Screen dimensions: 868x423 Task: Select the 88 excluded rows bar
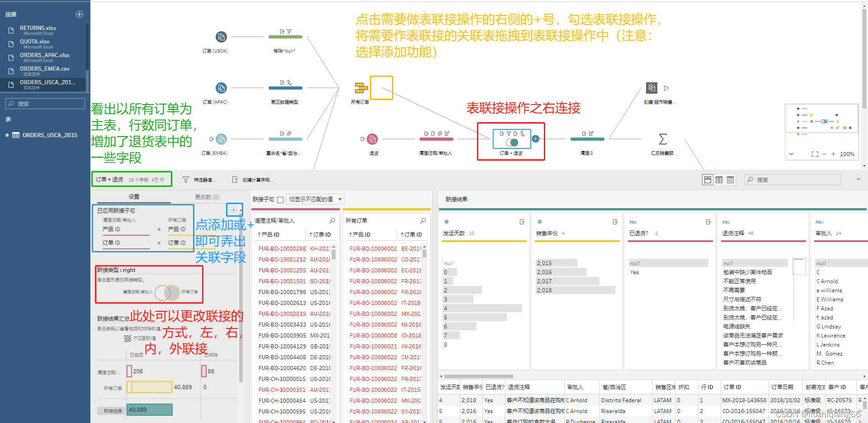204,371
